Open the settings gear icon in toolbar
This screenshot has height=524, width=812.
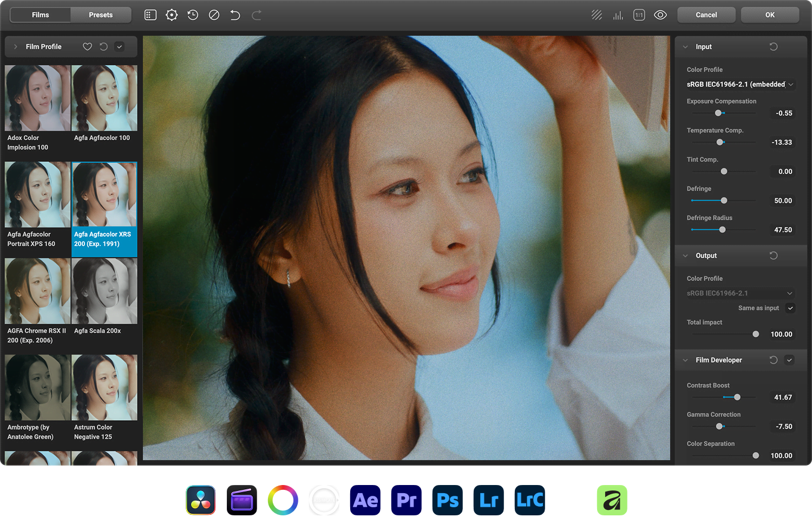[x=172, y=15]
